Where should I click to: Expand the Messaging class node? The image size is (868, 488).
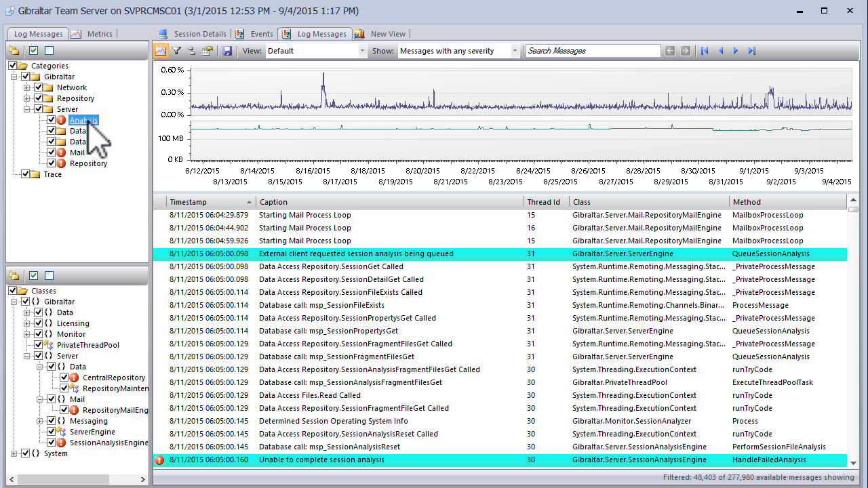click(x=40, y=421)
